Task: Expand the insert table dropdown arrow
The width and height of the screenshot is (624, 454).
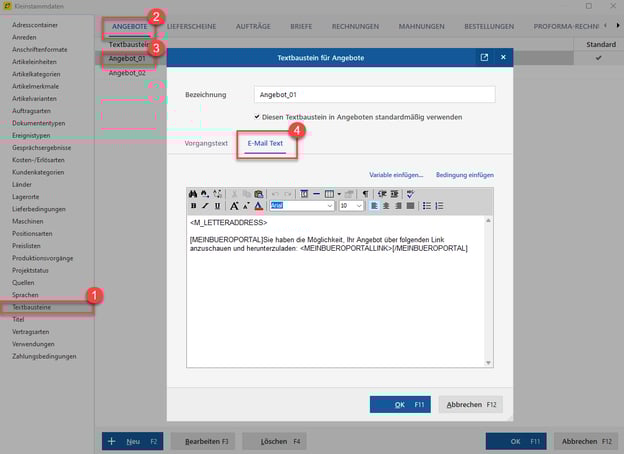Action: [339, 194]
